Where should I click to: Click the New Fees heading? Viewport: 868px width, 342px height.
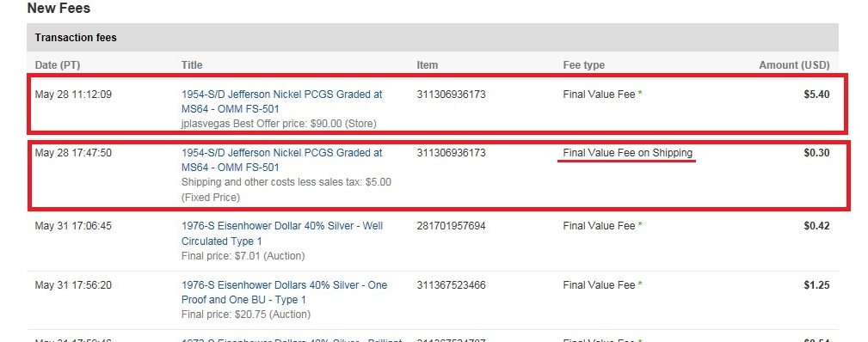point(58,9)
